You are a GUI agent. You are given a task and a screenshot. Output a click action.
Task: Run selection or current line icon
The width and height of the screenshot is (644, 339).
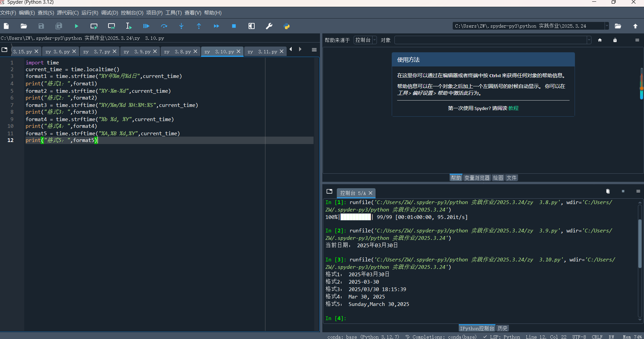click(x=129, y=26)
